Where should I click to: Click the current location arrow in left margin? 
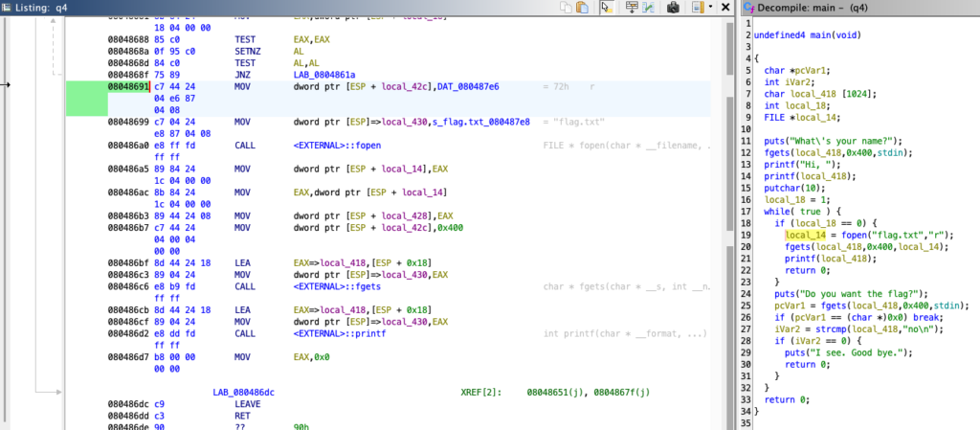pos(6,84)
